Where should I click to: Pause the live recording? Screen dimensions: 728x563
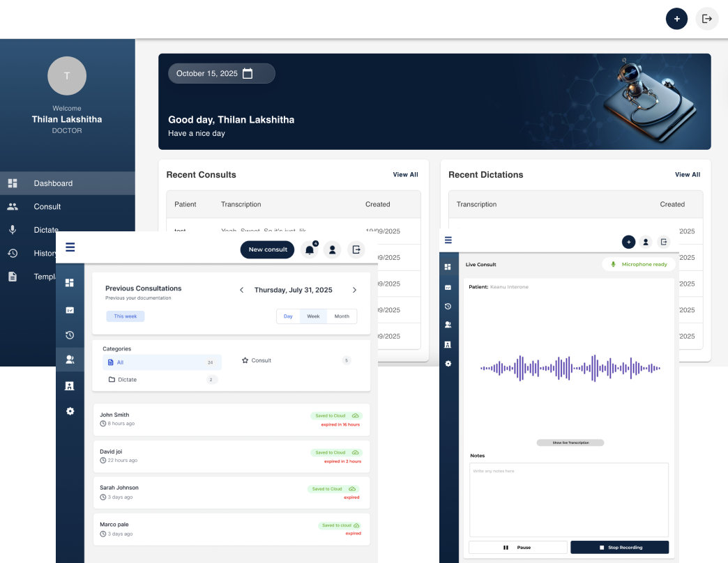pos(517,547)
